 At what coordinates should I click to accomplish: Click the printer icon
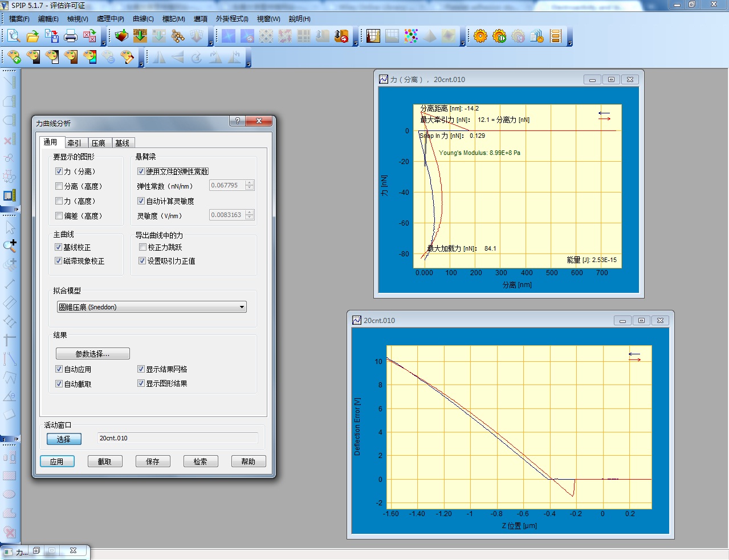tap(71, 36)
